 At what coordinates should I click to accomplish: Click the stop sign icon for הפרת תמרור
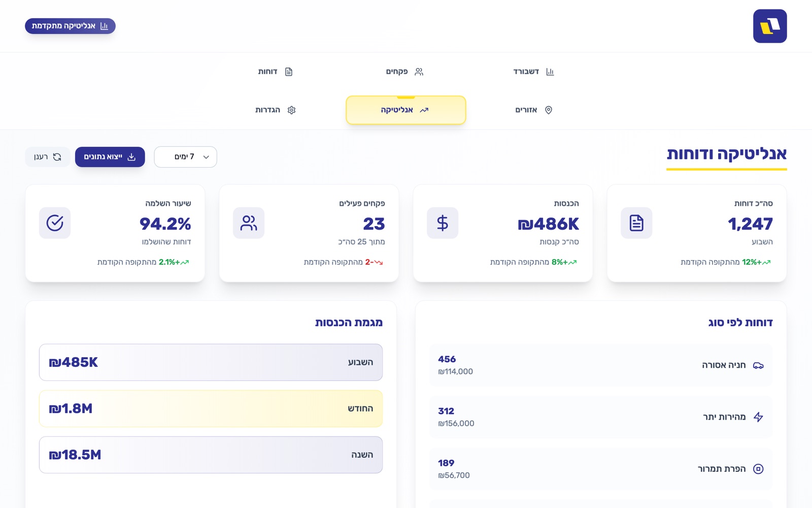[758, 469]
